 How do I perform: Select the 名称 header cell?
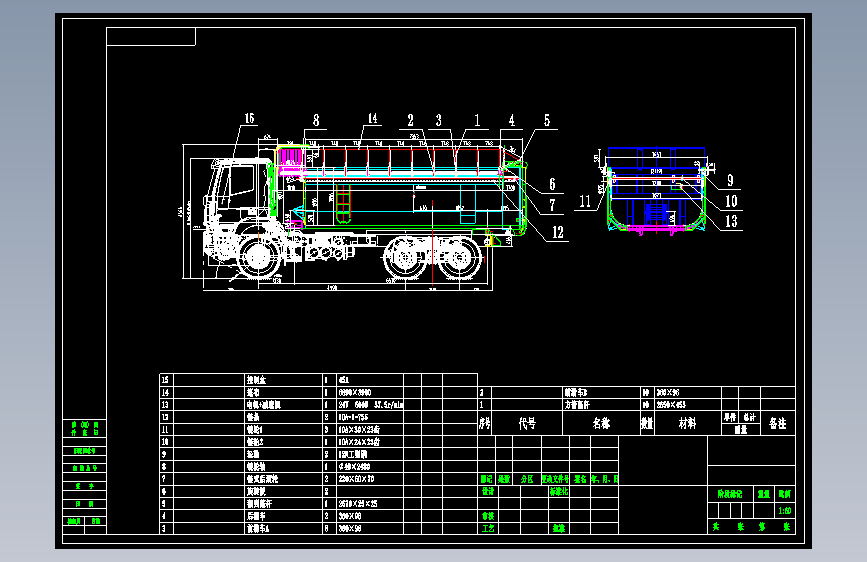click(x=601, y=423)
